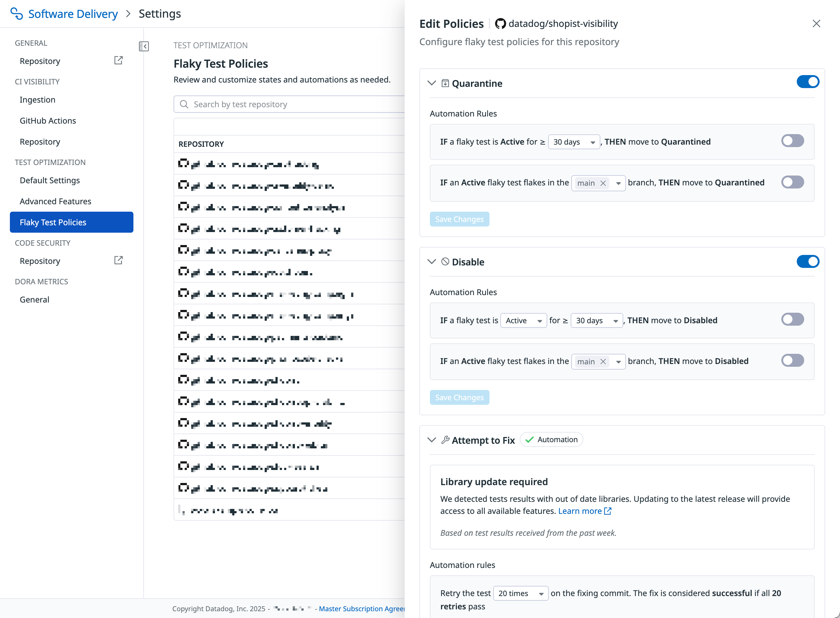Image resolution: width=840 pixels, height=618 pixels.
Task: Click the Disable prohibition icon
Action: 445,261
